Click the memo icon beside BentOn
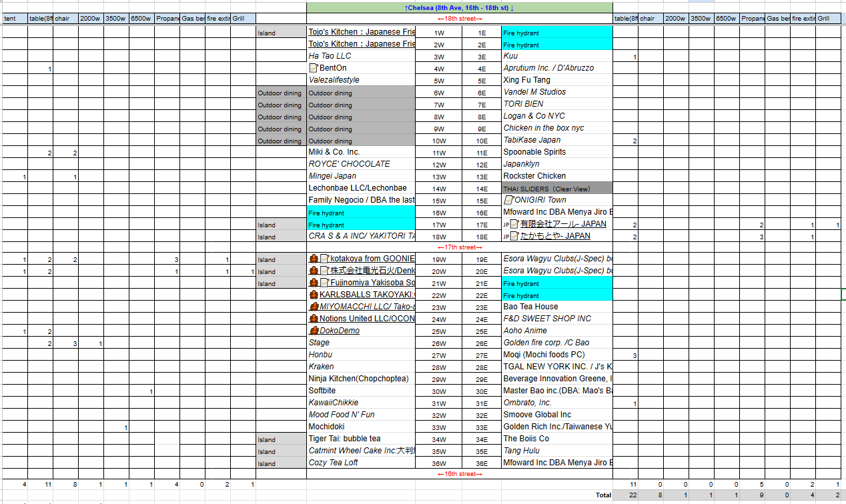Viewport: 846px width, 504px height. [314, 68]
